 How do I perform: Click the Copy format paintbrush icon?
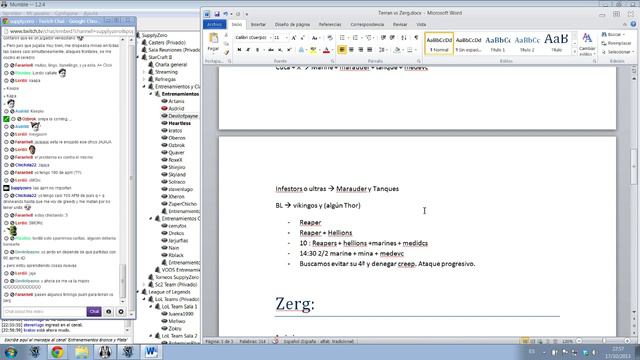(226, 52)
